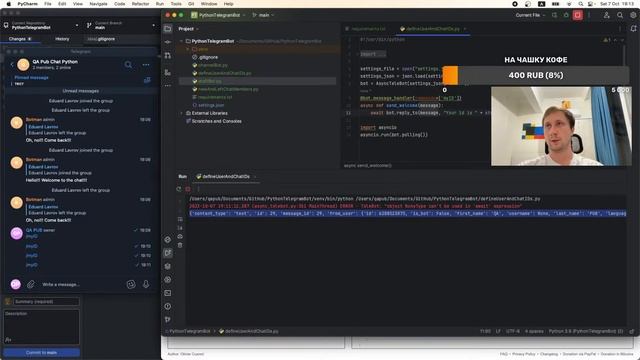Click the Telegram message input field
Viewport: 640px width, 360px height.
82,284
